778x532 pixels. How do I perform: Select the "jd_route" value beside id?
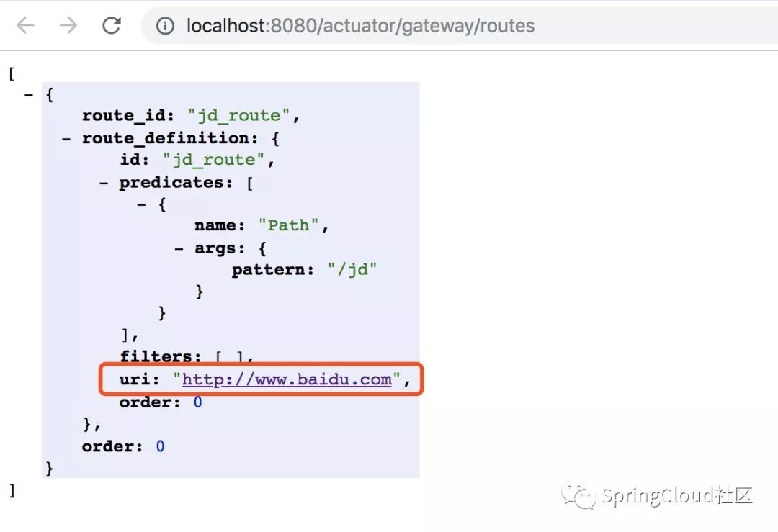[213, 160]
